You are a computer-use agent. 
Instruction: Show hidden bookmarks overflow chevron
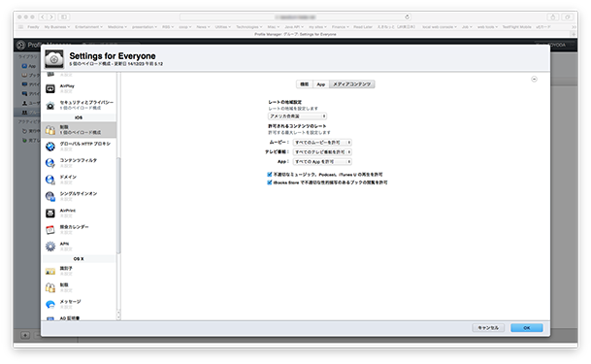574,27
